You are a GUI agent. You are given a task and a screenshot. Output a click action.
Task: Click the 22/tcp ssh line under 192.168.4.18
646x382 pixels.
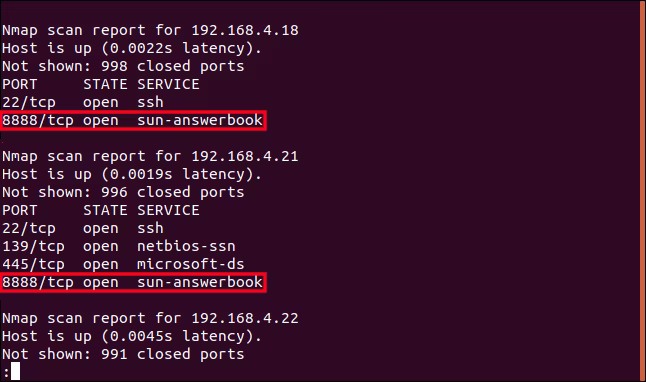coord(83,102)
